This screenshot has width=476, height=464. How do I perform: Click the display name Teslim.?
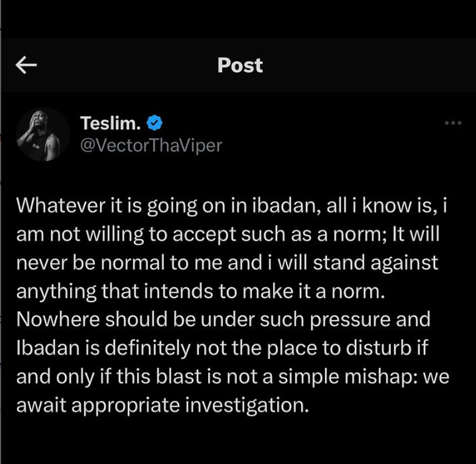click(111, 123)
